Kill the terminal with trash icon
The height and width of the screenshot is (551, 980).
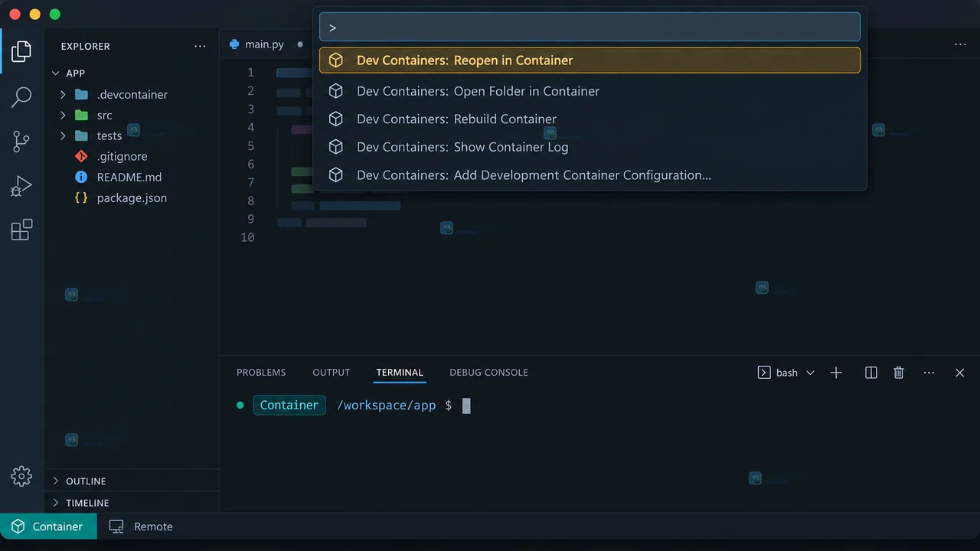click(899, 373)
